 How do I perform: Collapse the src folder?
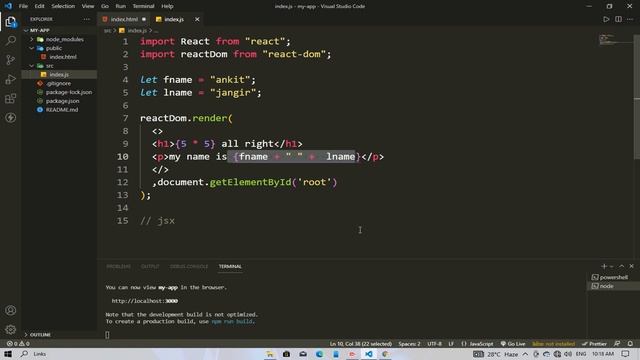[x=32, y=66]
